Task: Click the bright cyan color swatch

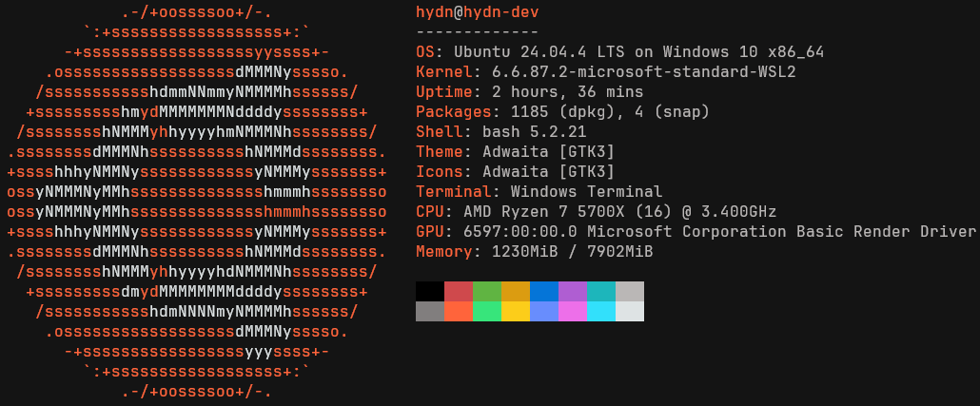Action: [601, 311]
